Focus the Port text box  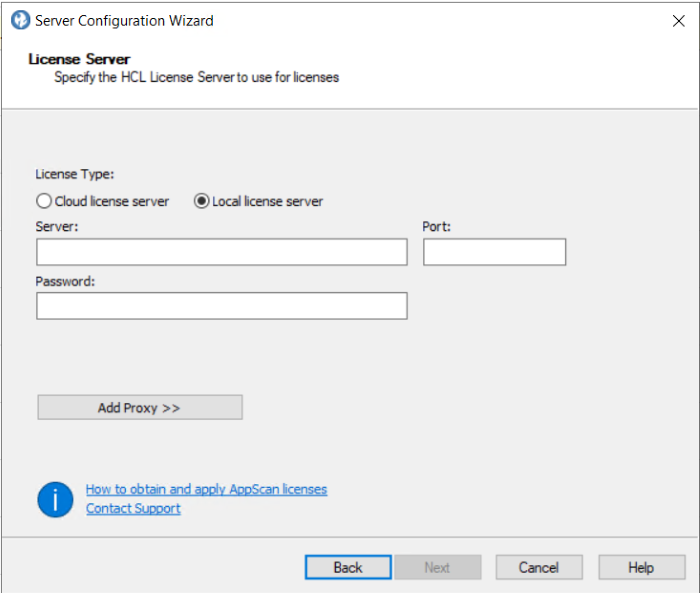(x=495, y=252)
